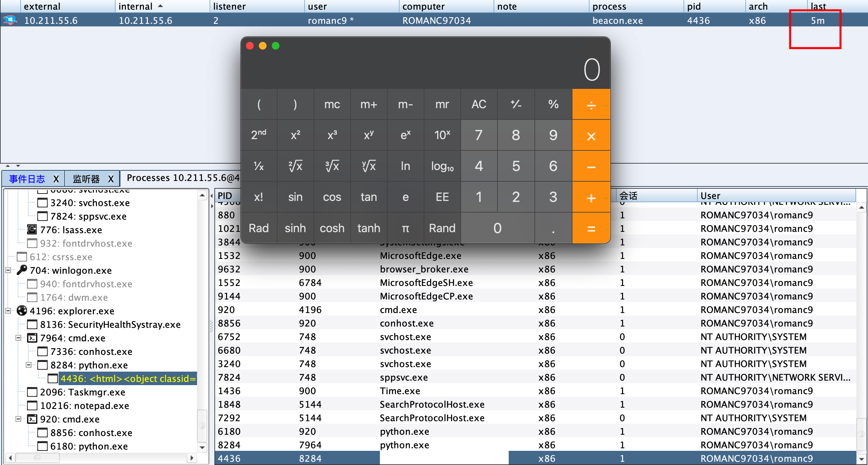Select the 920 cmd.exe table row
Image resolution: width=868 pixels, height=465 pixels.
[x=535, y=310]
